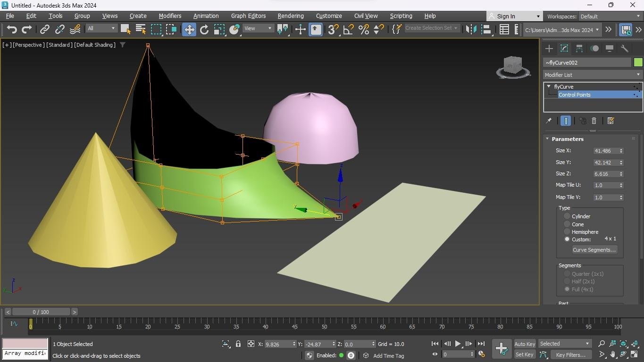Choose the Hemisphere type option
The width and height of the screenshot is (644, 362).
tap(567, 232)
